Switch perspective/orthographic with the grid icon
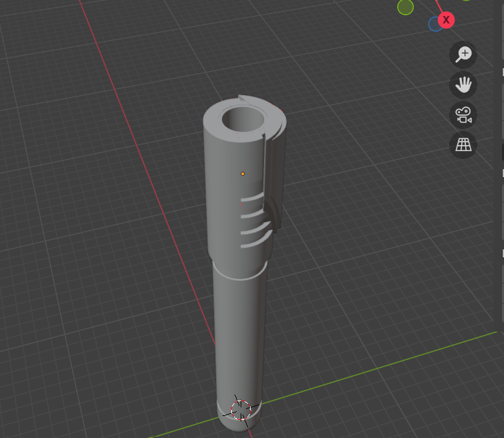Viewport: 504px width, 438px height. (463, 145)
